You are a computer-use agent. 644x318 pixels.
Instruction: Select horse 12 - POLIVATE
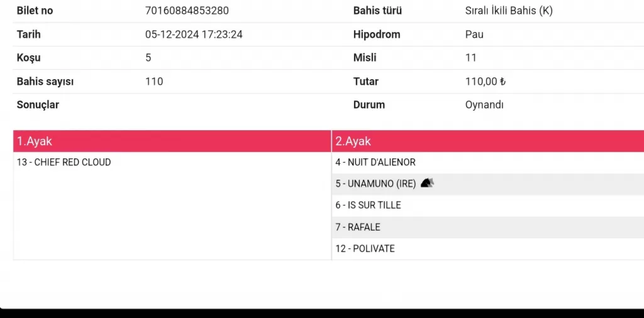365,249
